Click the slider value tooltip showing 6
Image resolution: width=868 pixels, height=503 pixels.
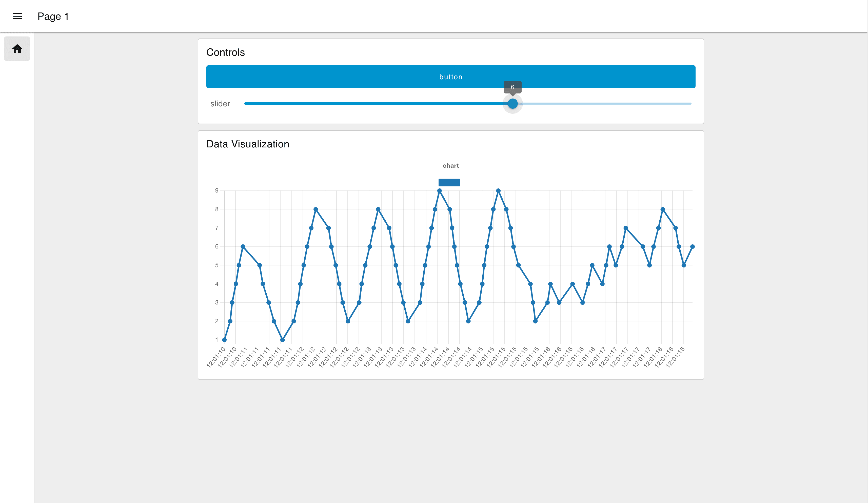(512, 88)
